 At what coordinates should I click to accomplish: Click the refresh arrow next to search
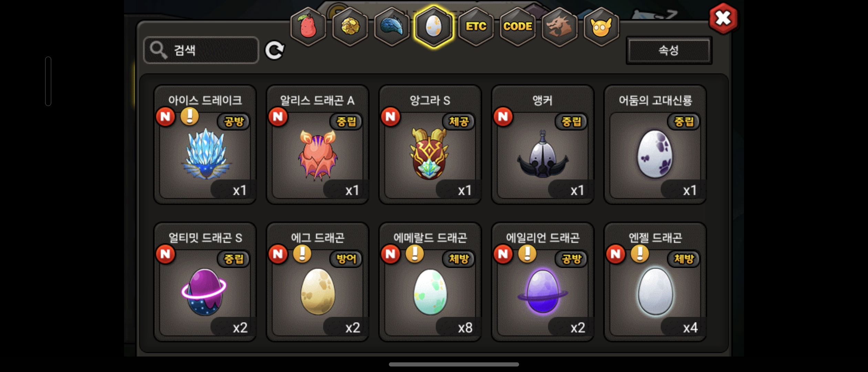click(x=275, y=50)
